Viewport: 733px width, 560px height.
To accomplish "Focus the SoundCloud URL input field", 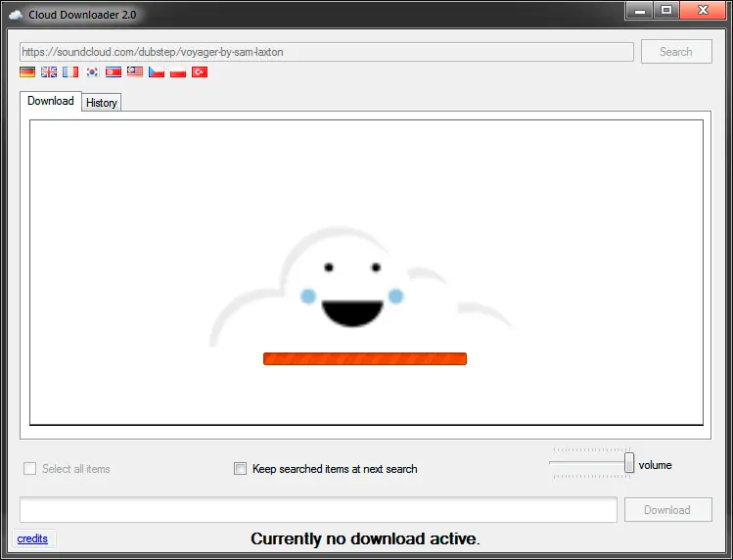I will pos(327,52).
